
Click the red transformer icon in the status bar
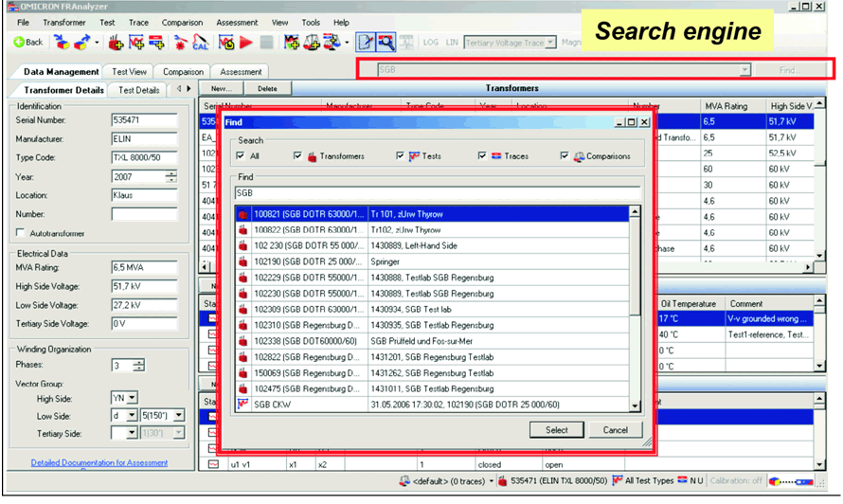502,481
